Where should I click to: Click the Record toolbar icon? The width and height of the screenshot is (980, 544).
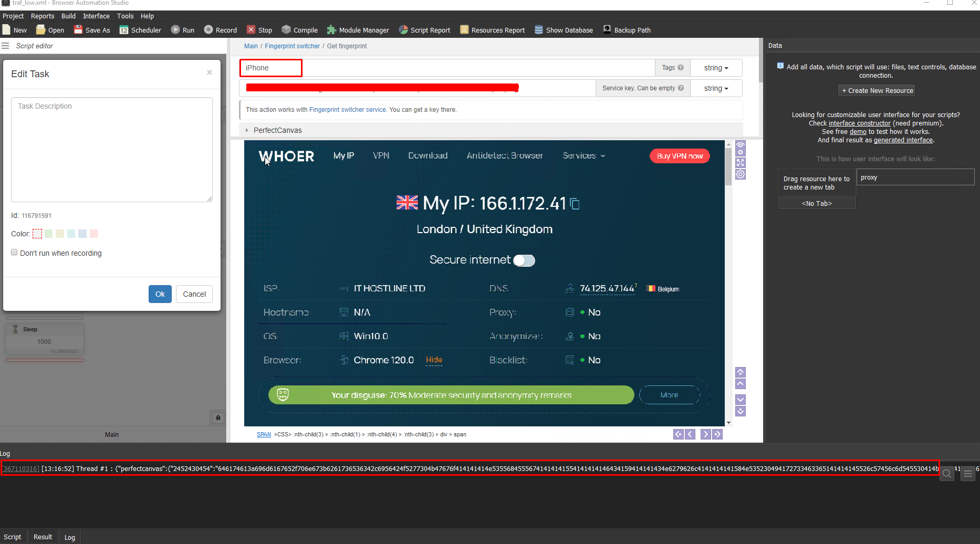click(208, 30)
